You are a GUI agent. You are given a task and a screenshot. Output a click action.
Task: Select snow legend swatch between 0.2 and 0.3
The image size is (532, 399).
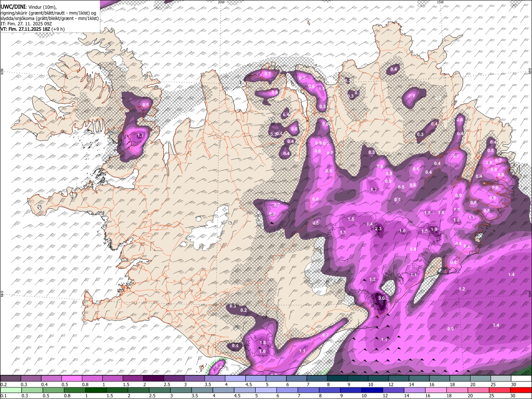pos(11,379)
